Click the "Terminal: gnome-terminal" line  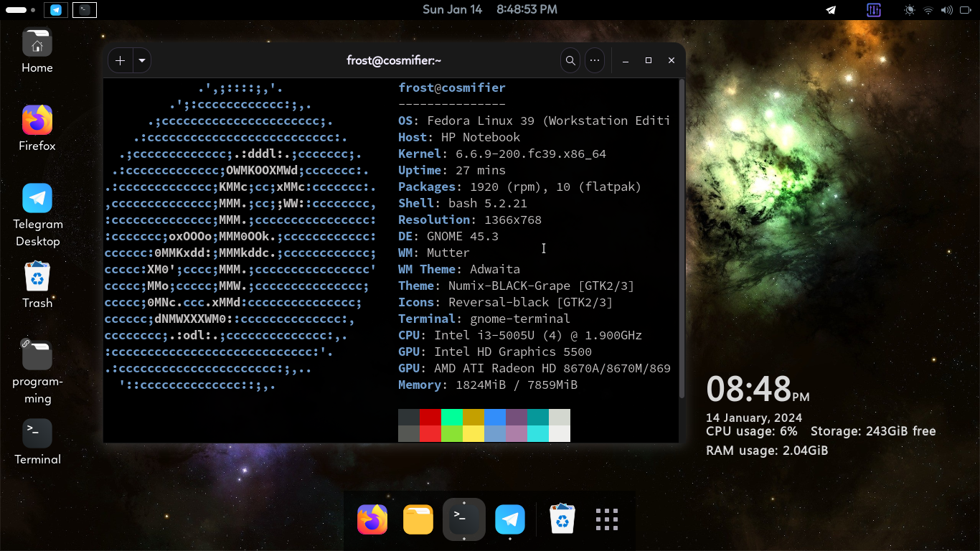[x=484, y=319]
